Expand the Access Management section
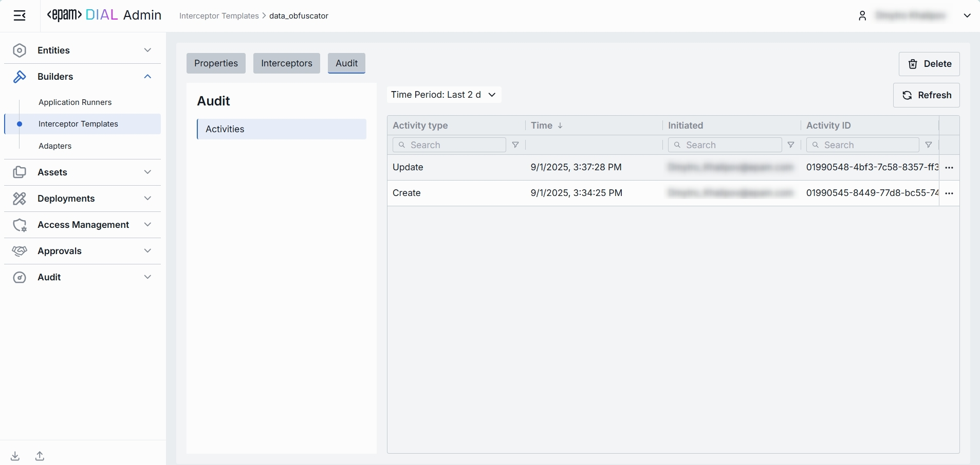 [148, 225]
